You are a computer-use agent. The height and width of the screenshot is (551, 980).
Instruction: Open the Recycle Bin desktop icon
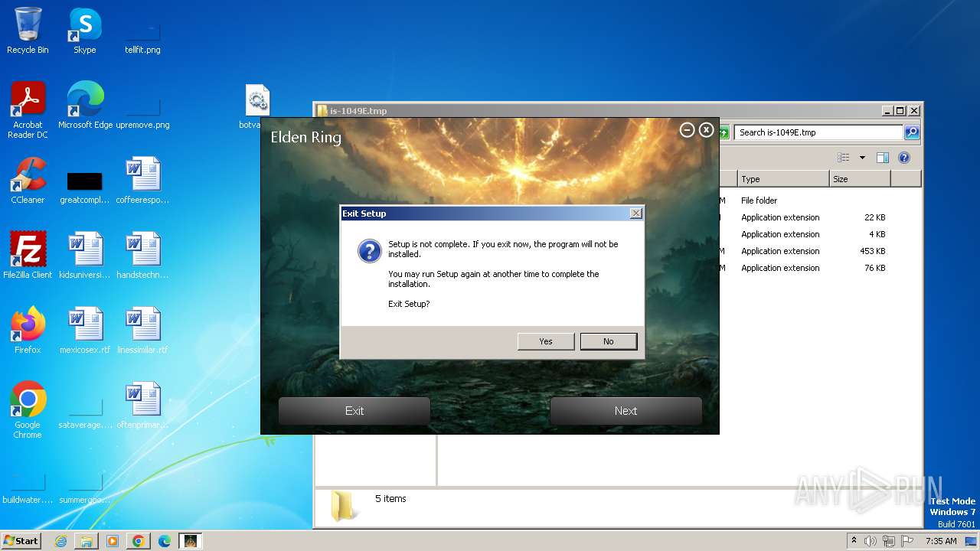28,31
